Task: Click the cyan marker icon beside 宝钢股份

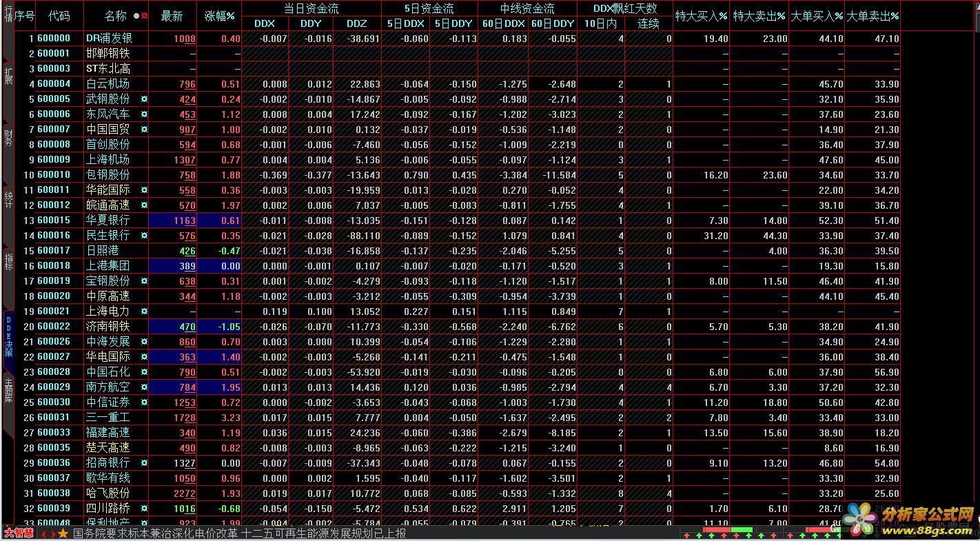Action: [x=144, y=281]
